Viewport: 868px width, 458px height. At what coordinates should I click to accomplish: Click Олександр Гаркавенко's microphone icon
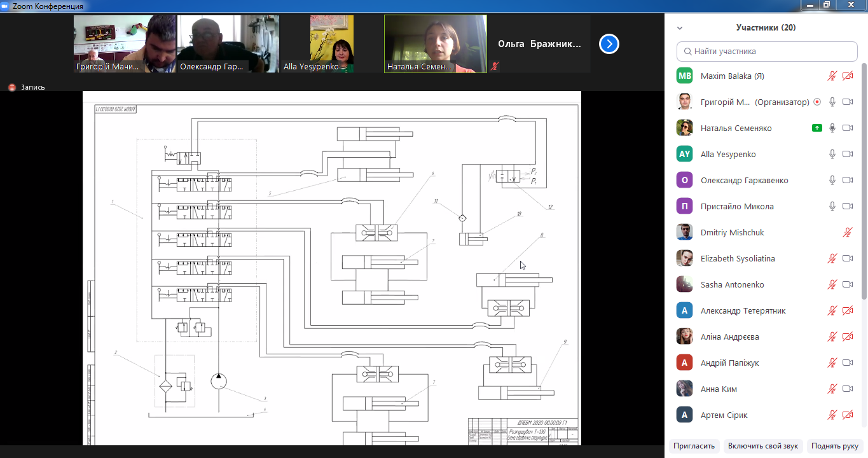832,180
